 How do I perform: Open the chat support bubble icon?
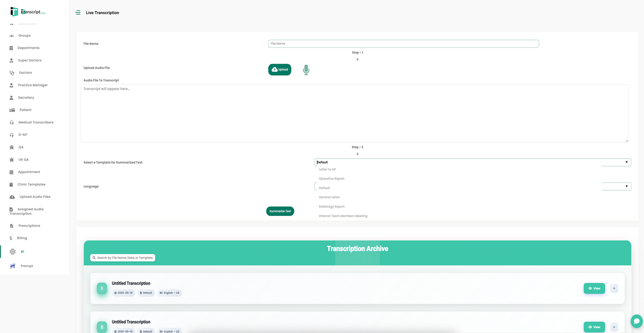636,321
